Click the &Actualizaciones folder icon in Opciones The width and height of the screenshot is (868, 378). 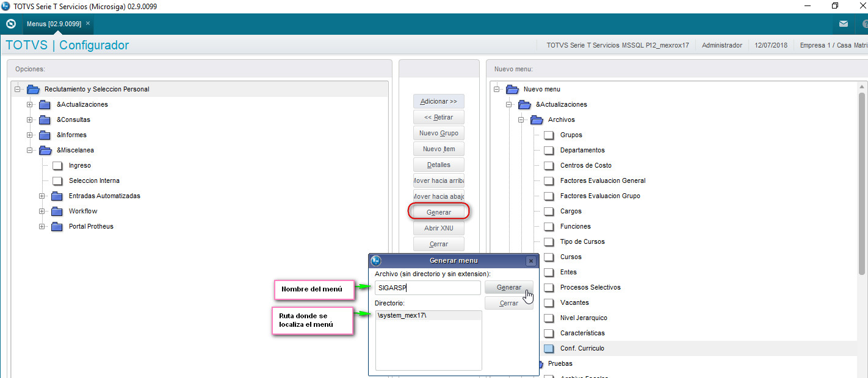coord(46,104)
